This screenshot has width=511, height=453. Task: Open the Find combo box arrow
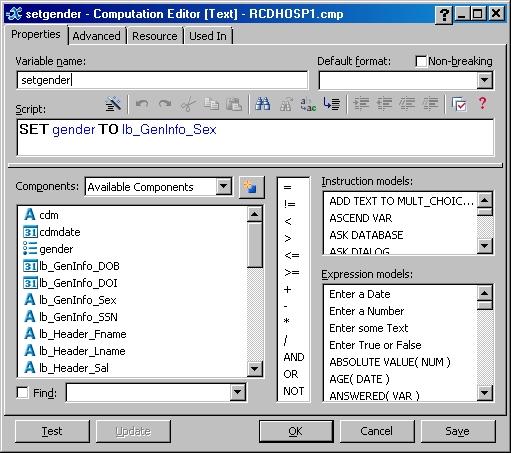tap(238, 392)
